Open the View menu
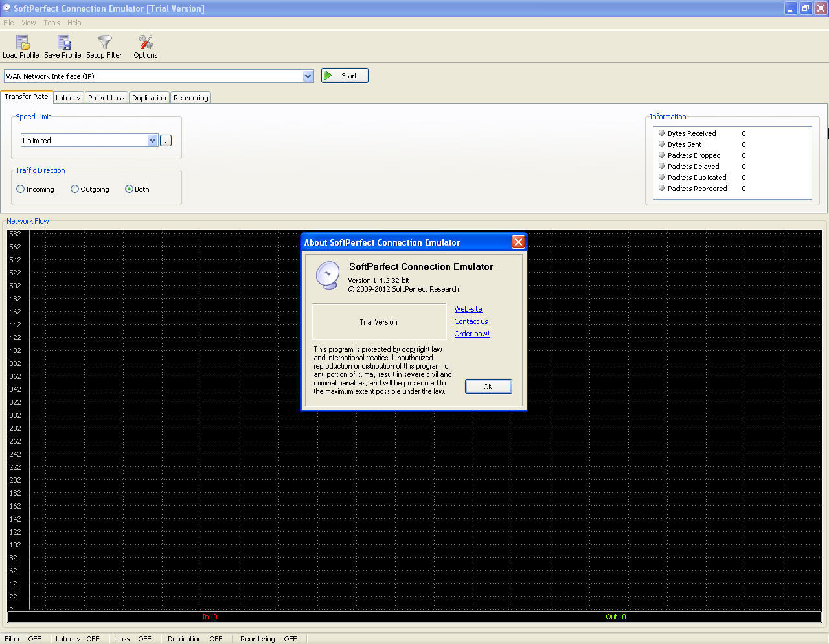 coord(29,23)
